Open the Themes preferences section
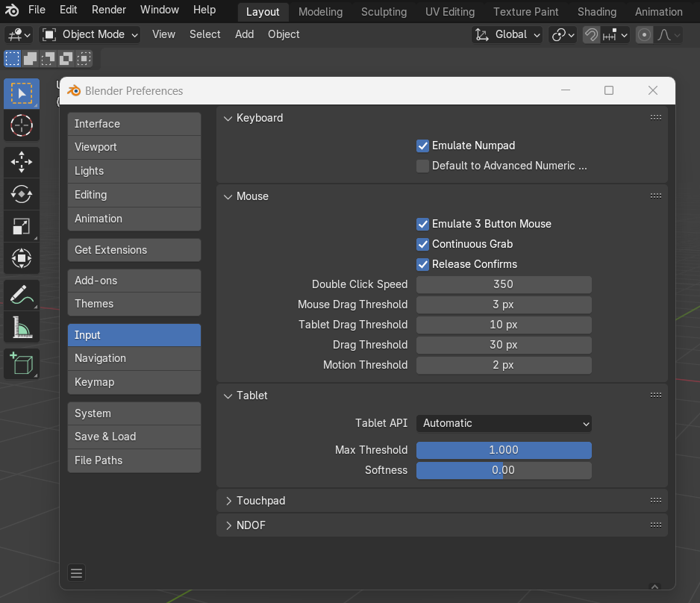This screenshot has height=603, width=700. pos(134,304)
